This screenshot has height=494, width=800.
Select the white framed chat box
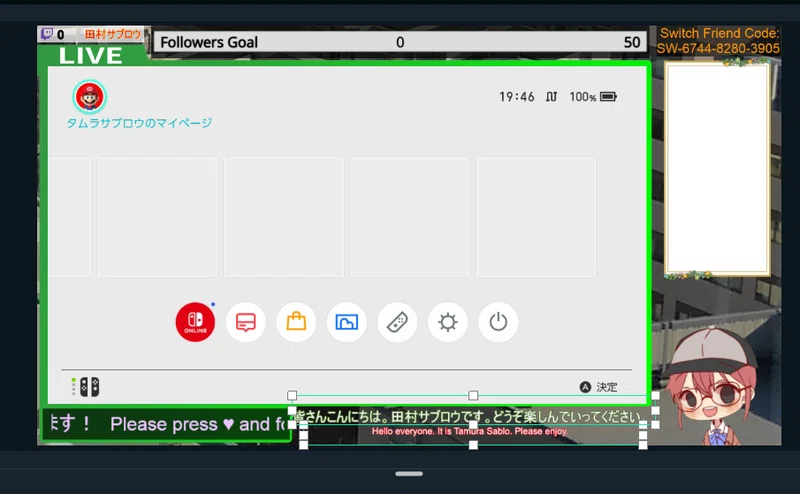click(717, 169)
